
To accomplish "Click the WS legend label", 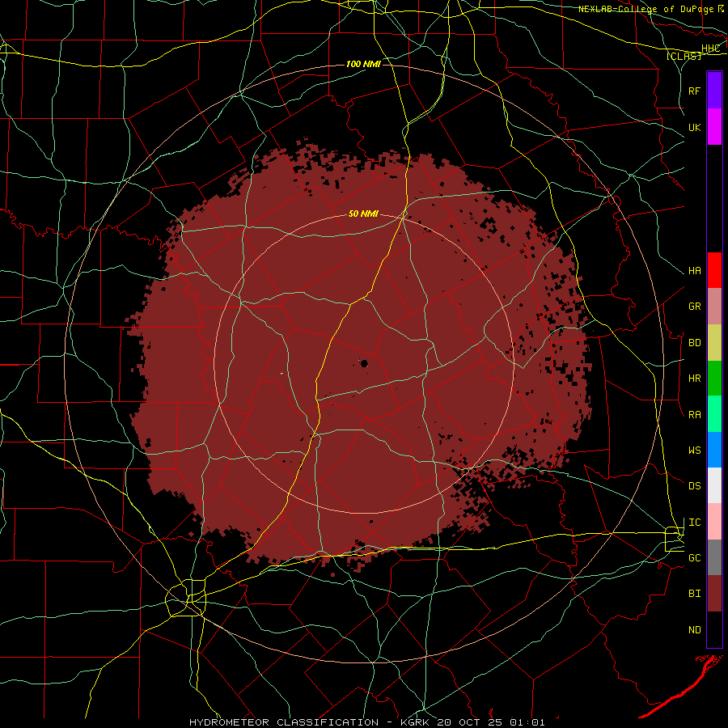I will tap(695, 451).
